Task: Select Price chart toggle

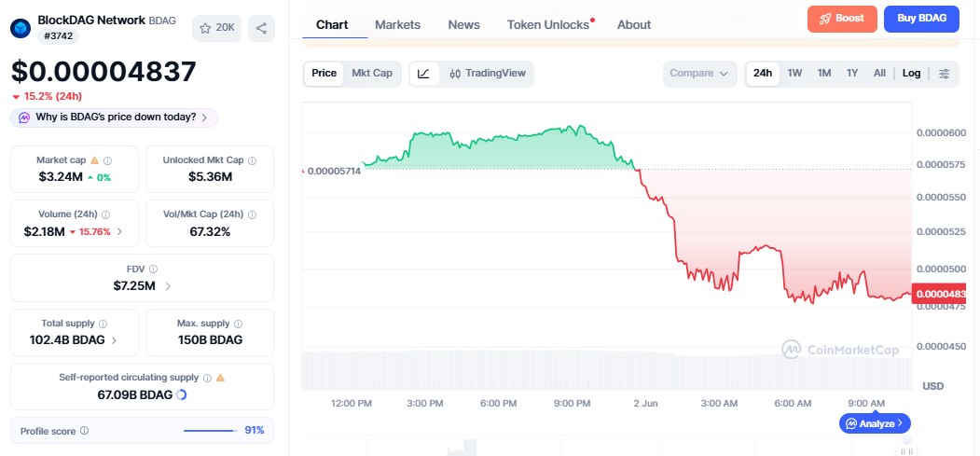Action: click(324, 73)
